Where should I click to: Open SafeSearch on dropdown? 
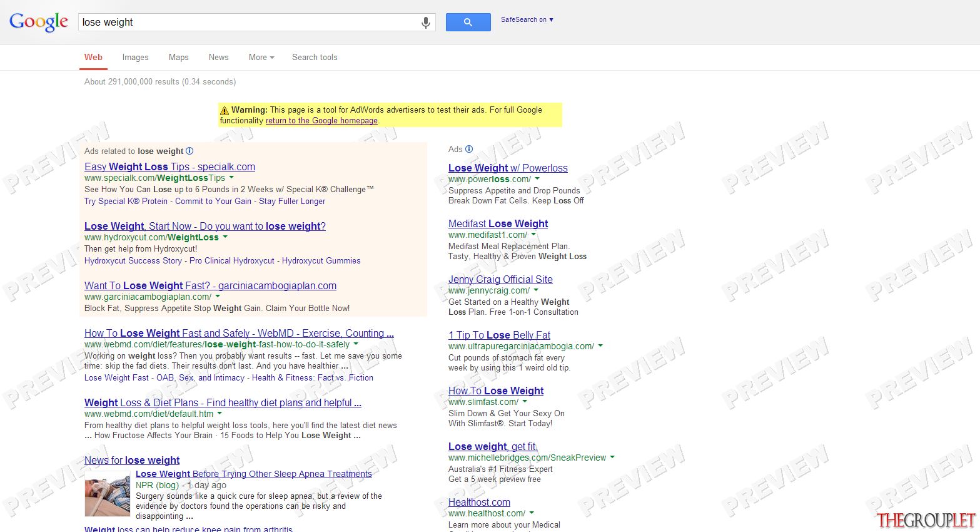pyautogui.click(x=527, y=20)
